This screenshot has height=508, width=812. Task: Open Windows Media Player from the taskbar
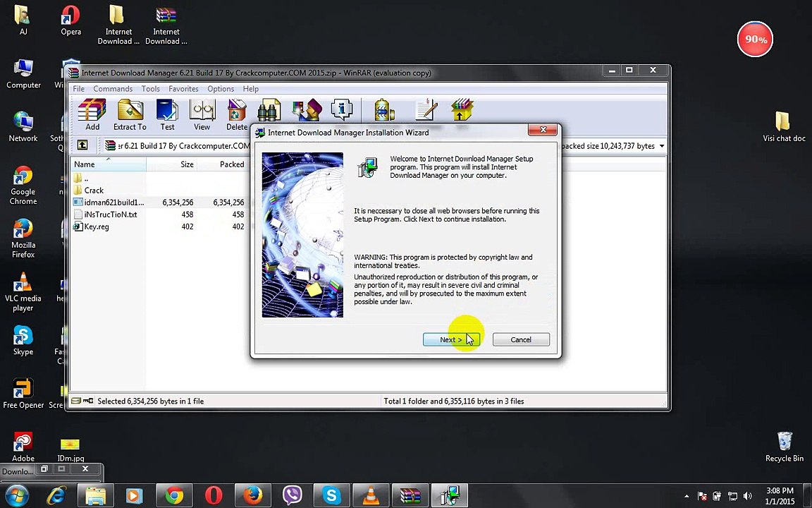point(135,496)
